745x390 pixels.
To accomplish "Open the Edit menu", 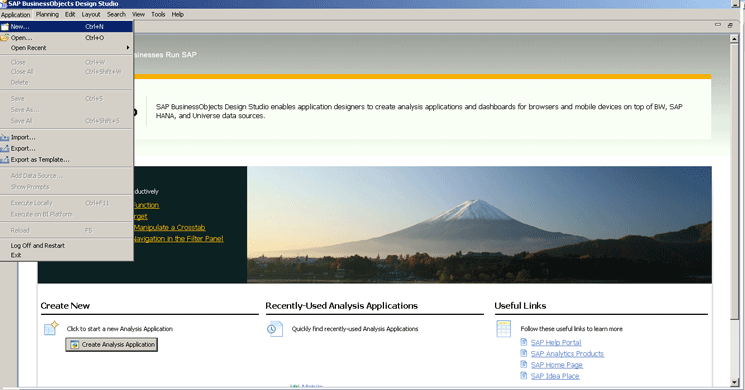I will [70, 14].
